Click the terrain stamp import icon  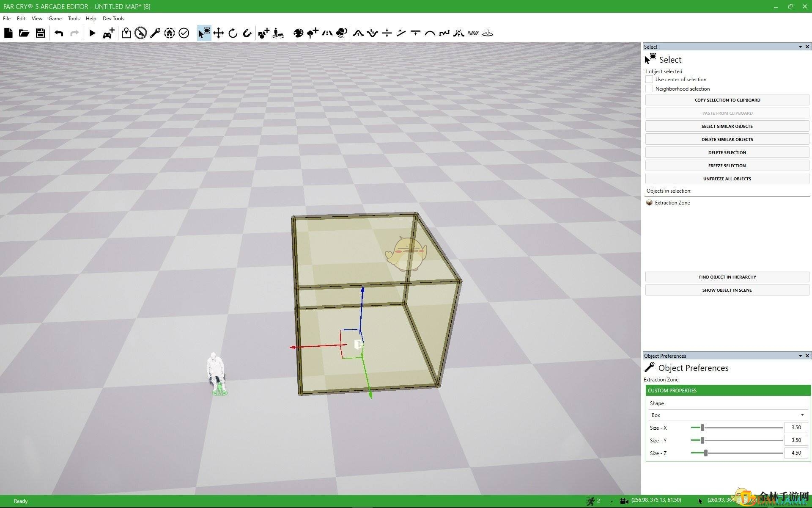point(488,33)
